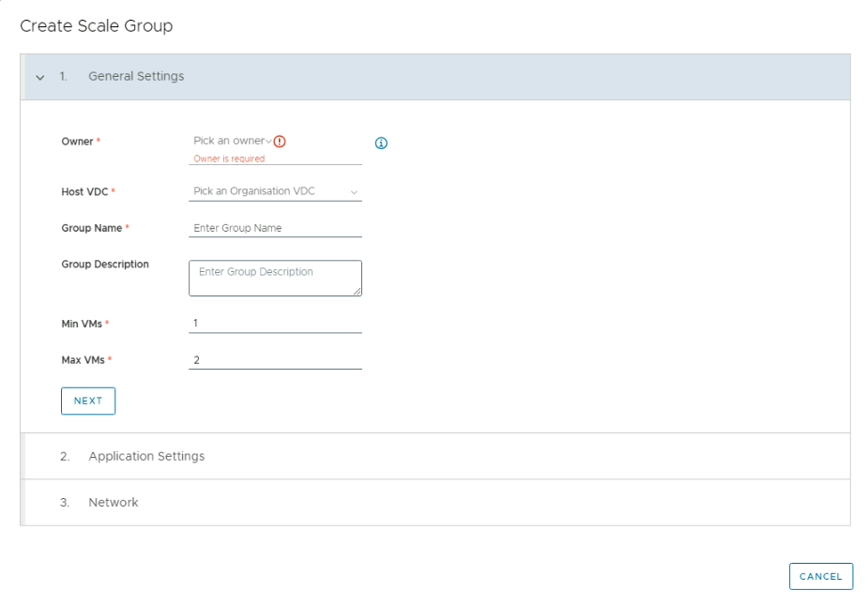This screenshot has width=868, height=606.
Task: Click into the Group Description text area
Action: (x=275, y=278)
